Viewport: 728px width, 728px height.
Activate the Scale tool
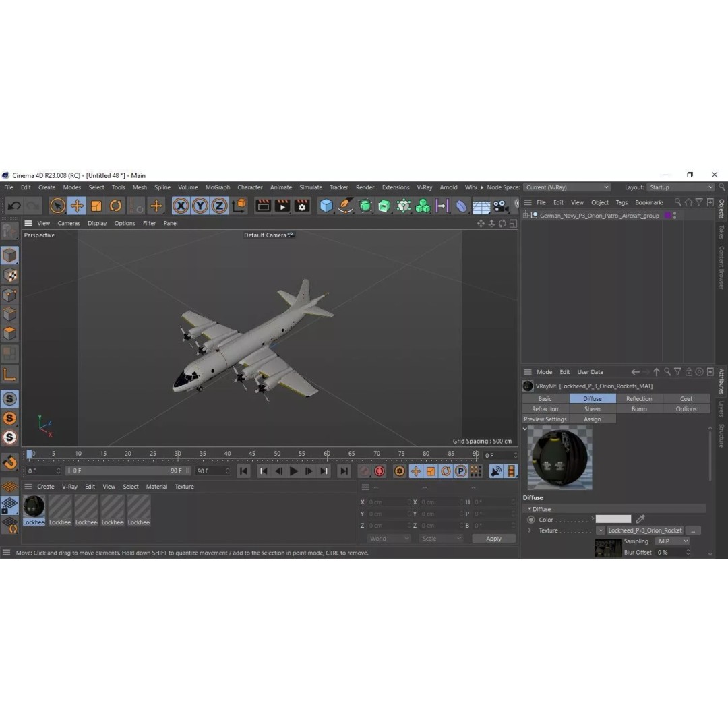96,206
